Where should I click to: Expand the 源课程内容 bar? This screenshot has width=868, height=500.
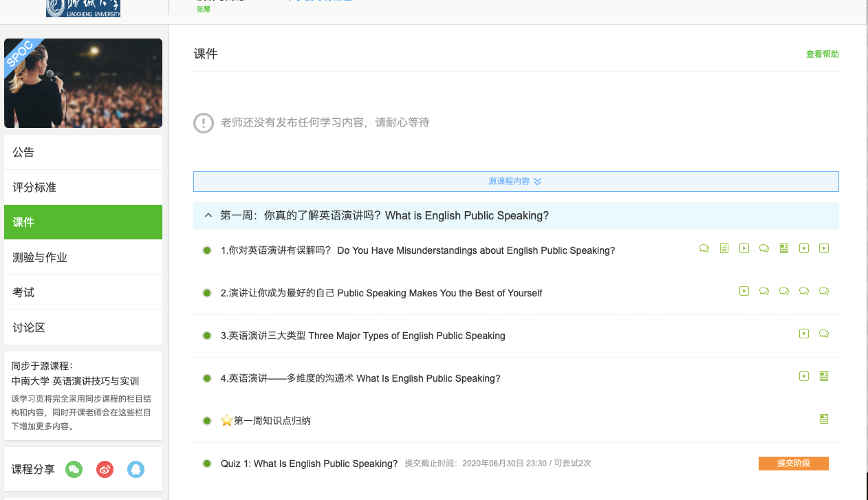[x=516, y=182]
